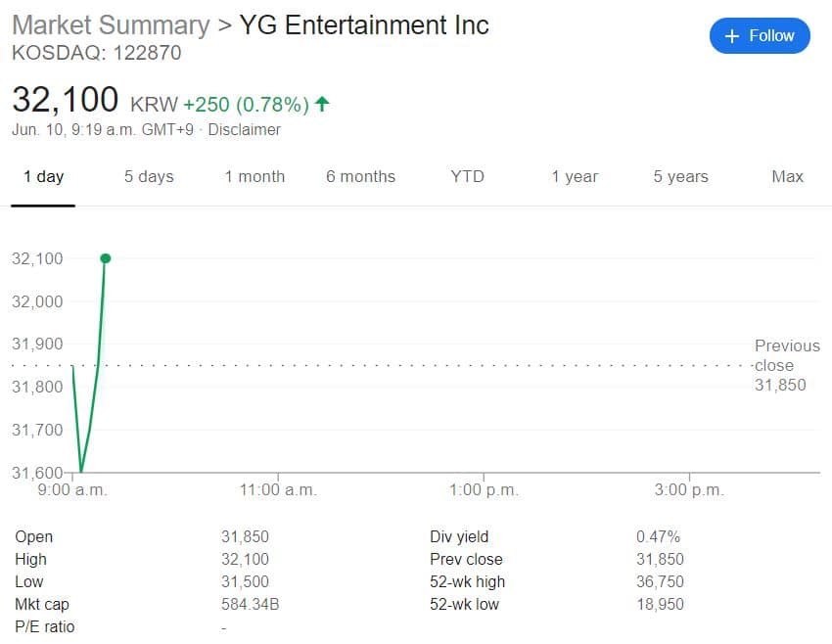Click the chart line's lowest point

click(x=80, y=471)
